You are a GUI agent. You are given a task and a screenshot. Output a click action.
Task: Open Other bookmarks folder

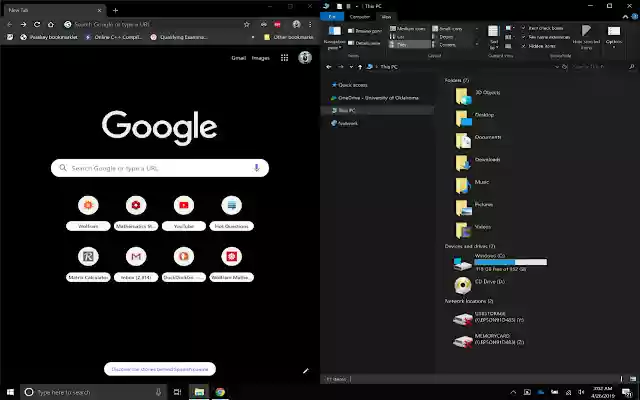pyautogui.click(x=289, y=37)
